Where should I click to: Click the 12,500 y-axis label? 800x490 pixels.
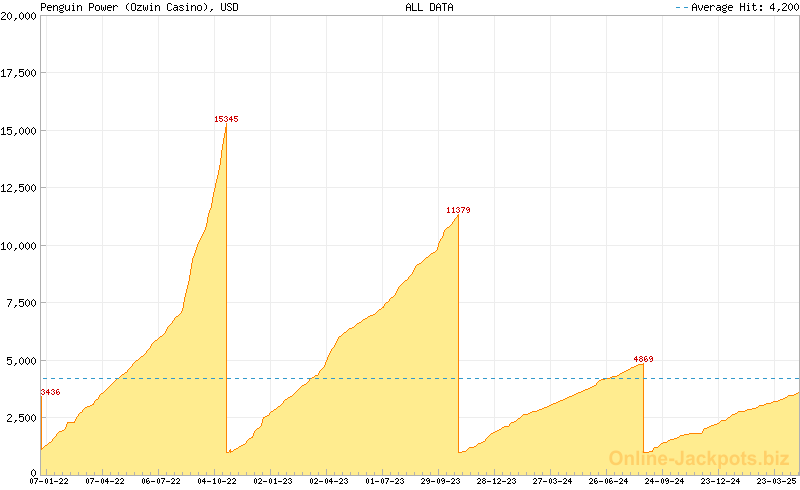18,188
